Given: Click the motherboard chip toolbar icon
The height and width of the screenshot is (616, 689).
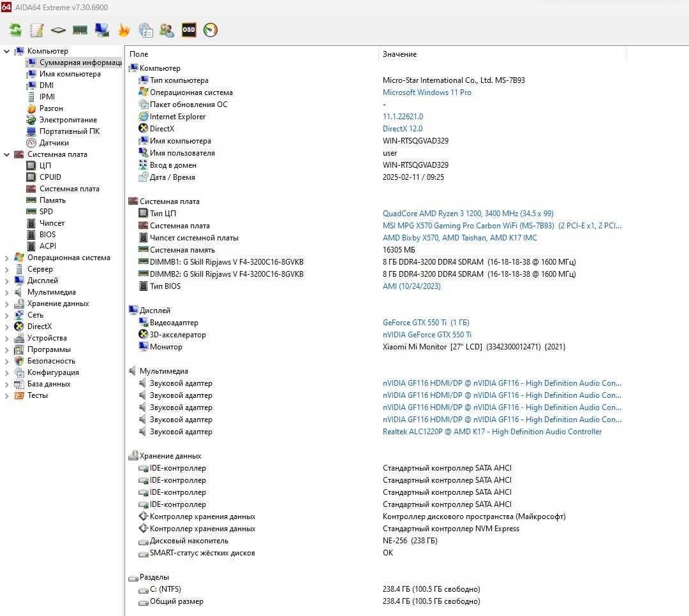Looking at the screenshot, I should (59, 30).
